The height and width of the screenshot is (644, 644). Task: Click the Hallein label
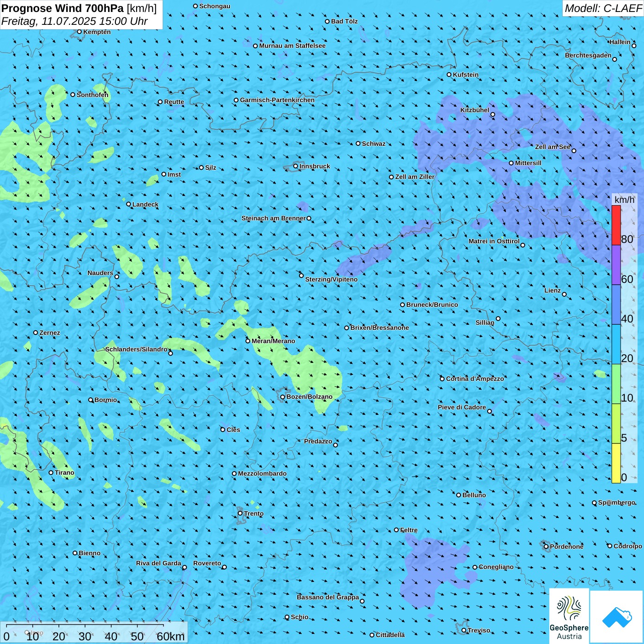[x=620, y=42]
